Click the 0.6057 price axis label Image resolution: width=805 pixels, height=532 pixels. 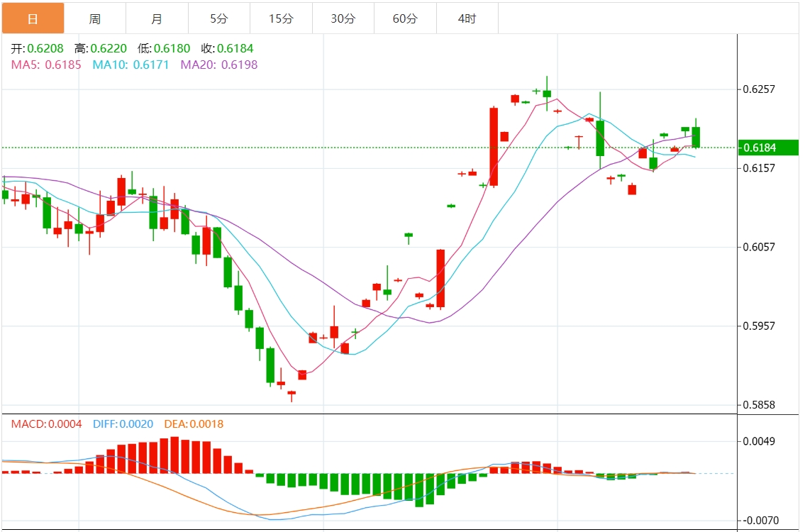click(760, 247)
